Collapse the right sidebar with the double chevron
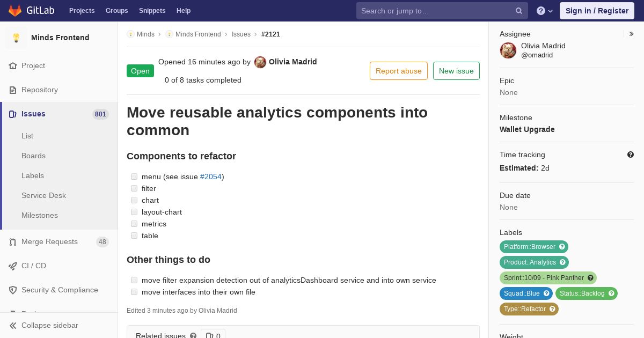Viewport: 644px width, 338px height. point(632,34)
